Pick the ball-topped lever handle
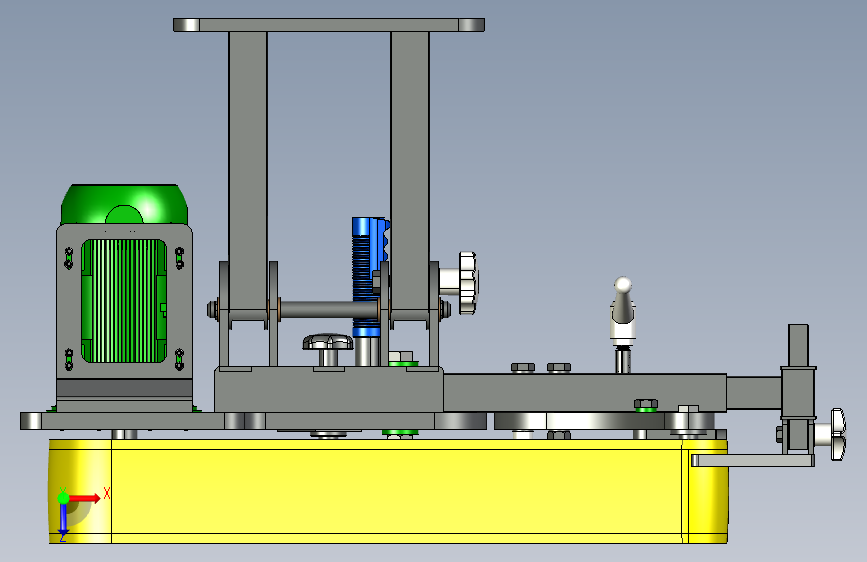 623,310
